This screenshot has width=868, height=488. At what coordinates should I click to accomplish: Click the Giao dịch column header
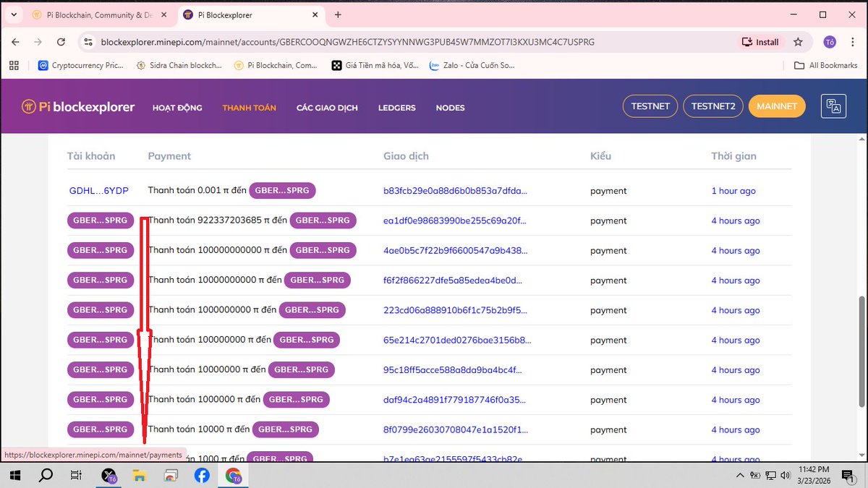[x=406, y=156]
